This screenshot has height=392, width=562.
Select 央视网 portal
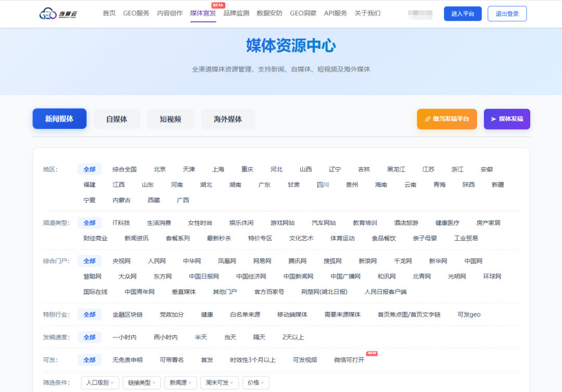[121, 261]
